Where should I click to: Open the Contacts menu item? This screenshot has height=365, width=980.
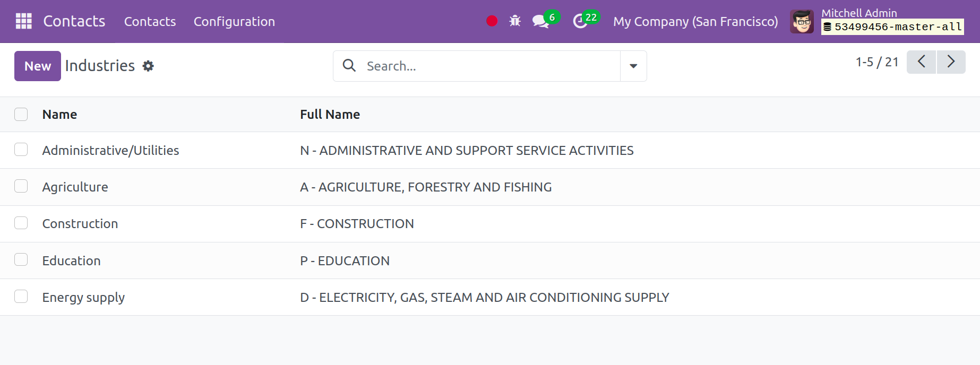point(150,22)
